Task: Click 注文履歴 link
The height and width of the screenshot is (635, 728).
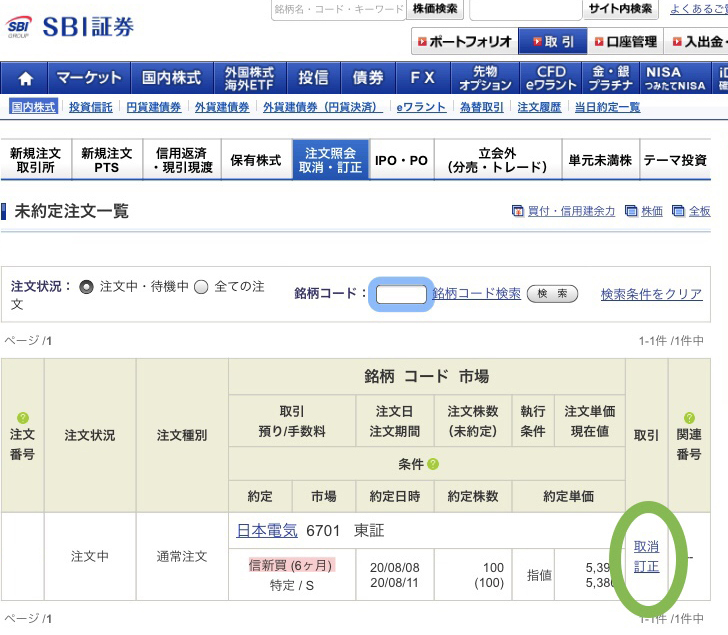Action: pos(539,107)
